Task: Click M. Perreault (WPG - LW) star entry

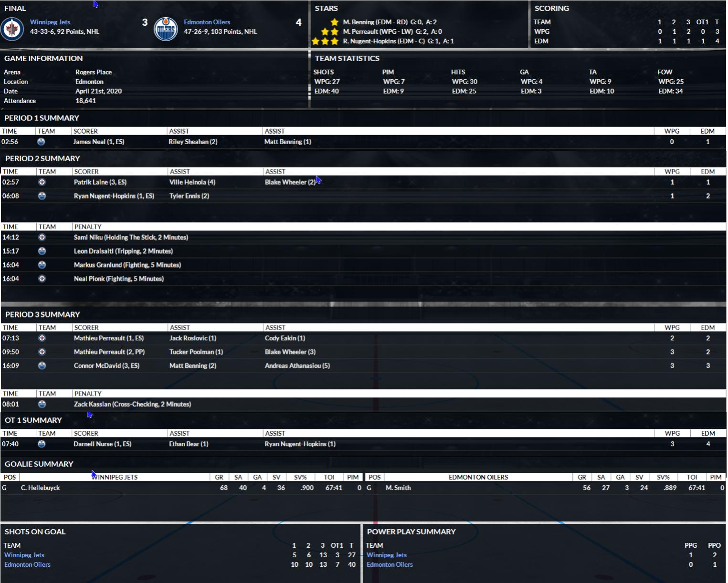Action: click(392, 31)
